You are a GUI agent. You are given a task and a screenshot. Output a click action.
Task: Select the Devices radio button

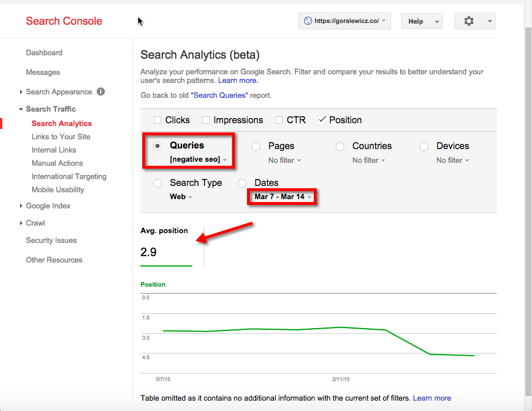[x=424, y=146]
